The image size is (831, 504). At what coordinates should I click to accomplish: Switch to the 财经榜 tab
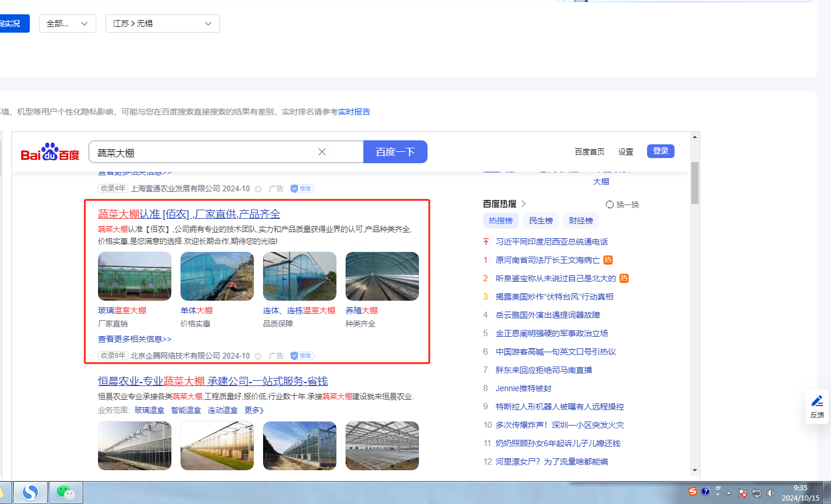(581, 220)
